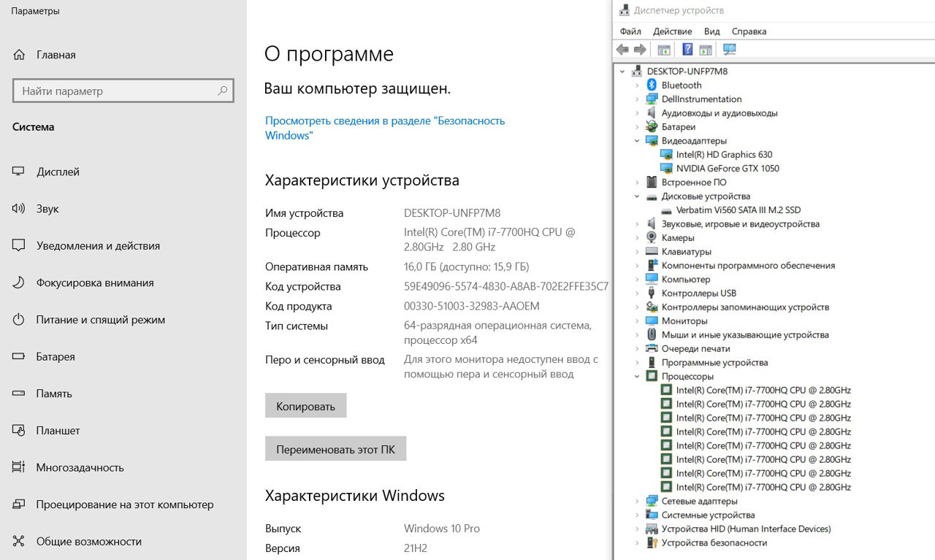Viewport: 935px width, 560px height.
Task: Select Мыши и иные указывающие устройства
Action: [x=745, y=335]
